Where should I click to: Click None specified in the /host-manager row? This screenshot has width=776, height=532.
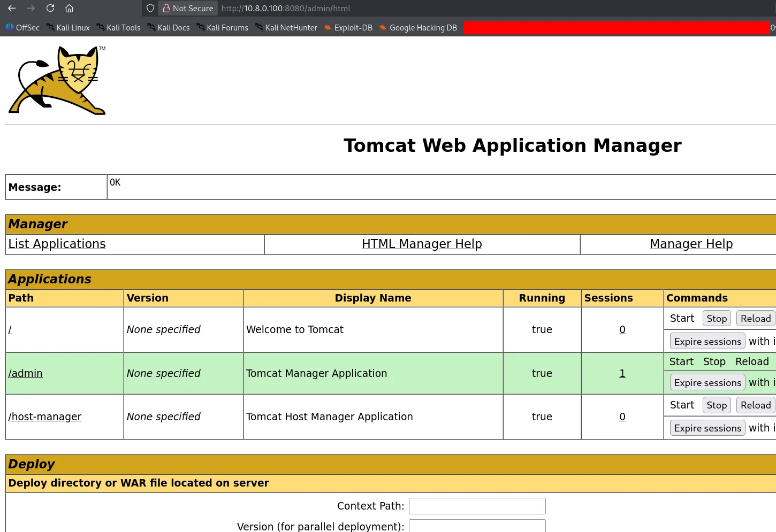coord(164,417)
